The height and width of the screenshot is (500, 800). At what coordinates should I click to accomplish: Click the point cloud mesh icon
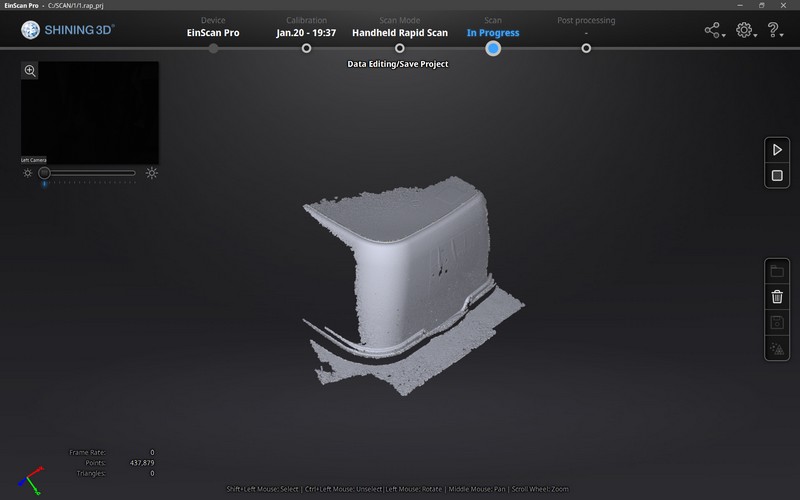coord(777,349)
